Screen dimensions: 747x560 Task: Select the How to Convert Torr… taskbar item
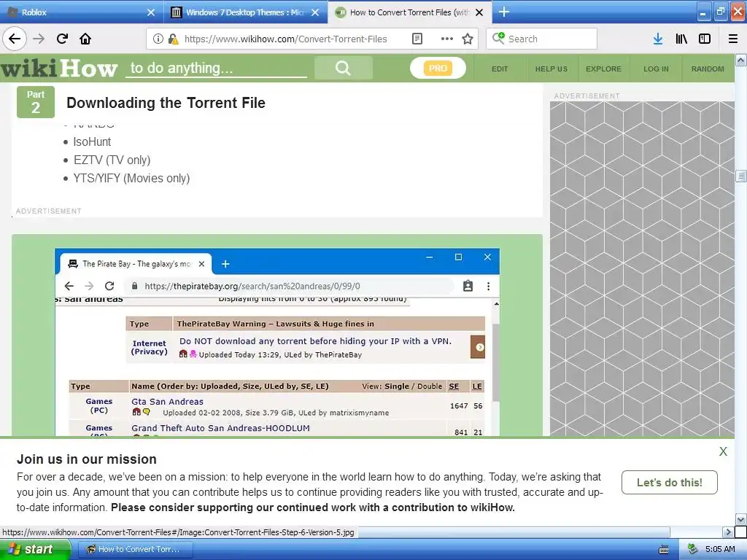click(x=135, y=549)
